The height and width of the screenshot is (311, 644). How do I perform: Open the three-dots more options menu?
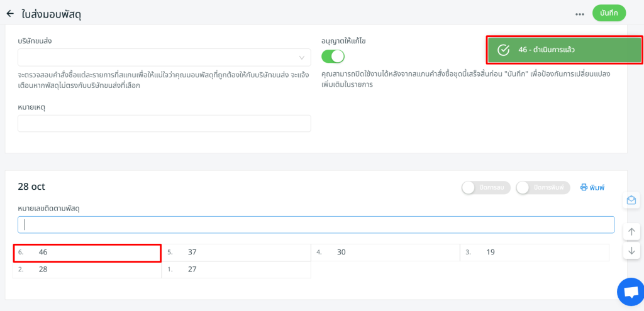(x=580, y=14)
